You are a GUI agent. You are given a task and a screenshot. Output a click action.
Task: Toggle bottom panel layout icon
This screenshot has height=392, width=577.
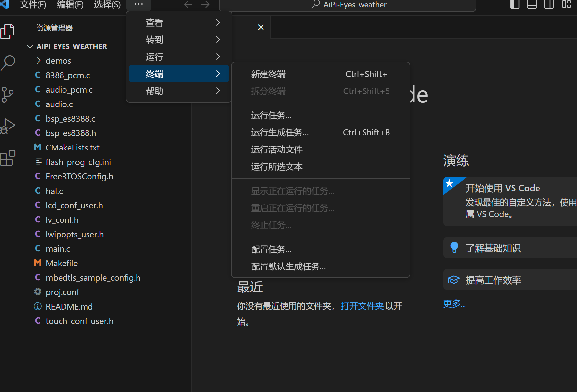click(x=532, y=4)
